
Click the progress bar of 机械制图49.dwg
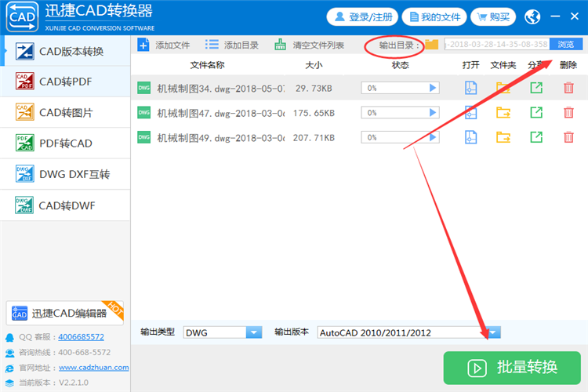[x=400, y=137]
